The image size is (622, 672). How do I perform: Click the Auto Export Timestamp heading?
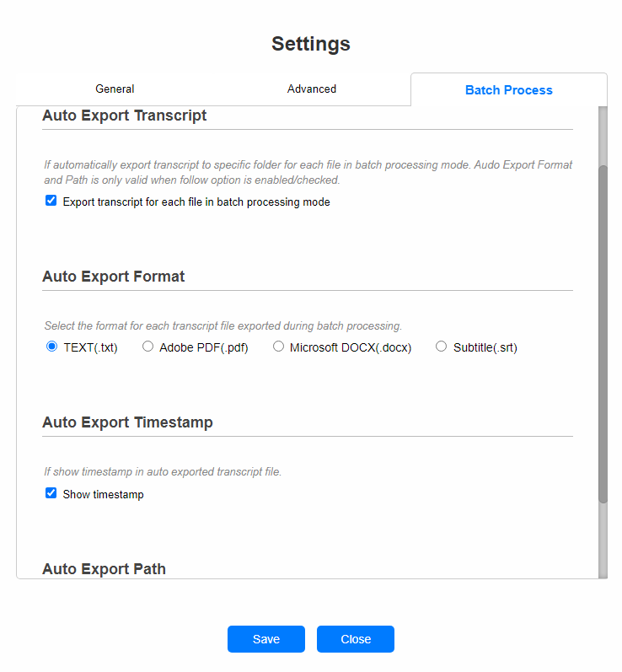point(127,422)
